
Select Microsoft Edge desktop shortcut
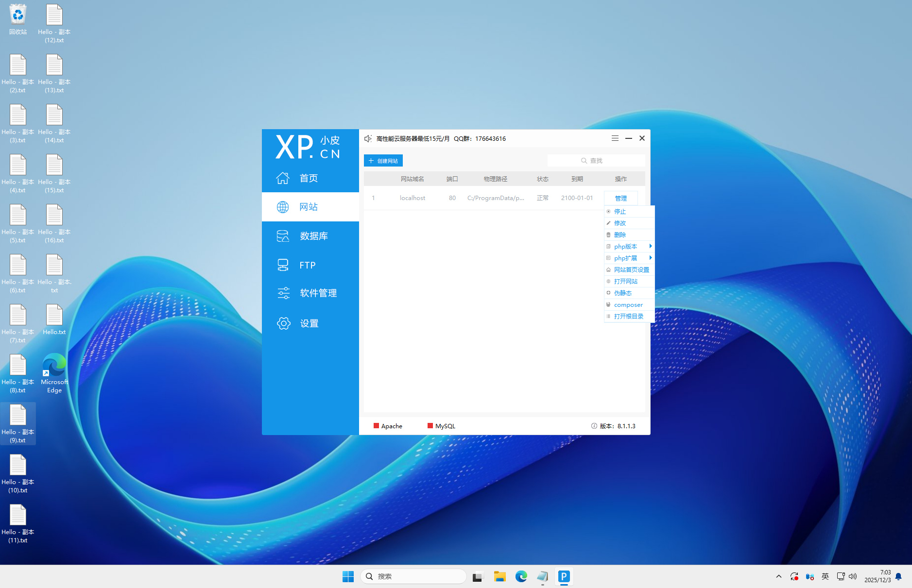[x=54, y=373]
